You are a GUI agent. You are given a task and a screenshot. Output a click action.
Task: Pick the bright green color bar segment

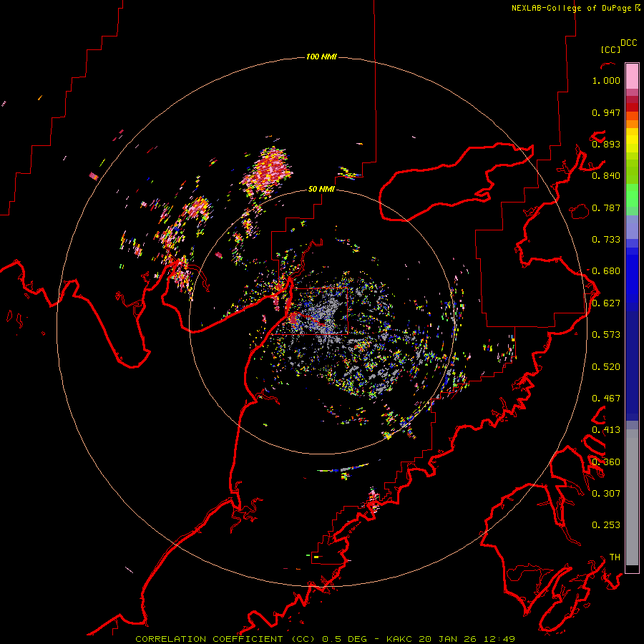[x=632, y=195]
